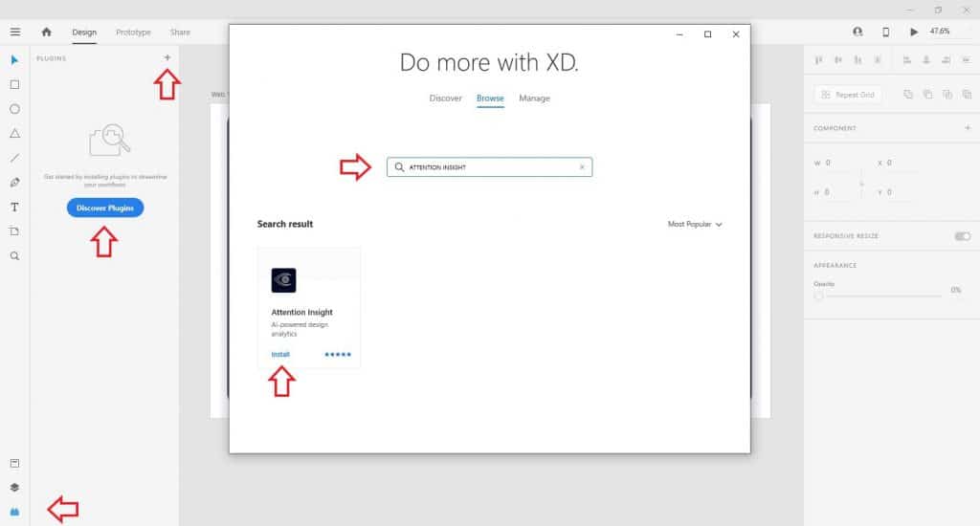
Task: Close the plugin dialog window
Action: pyautogui.click(x=736, y=34)
